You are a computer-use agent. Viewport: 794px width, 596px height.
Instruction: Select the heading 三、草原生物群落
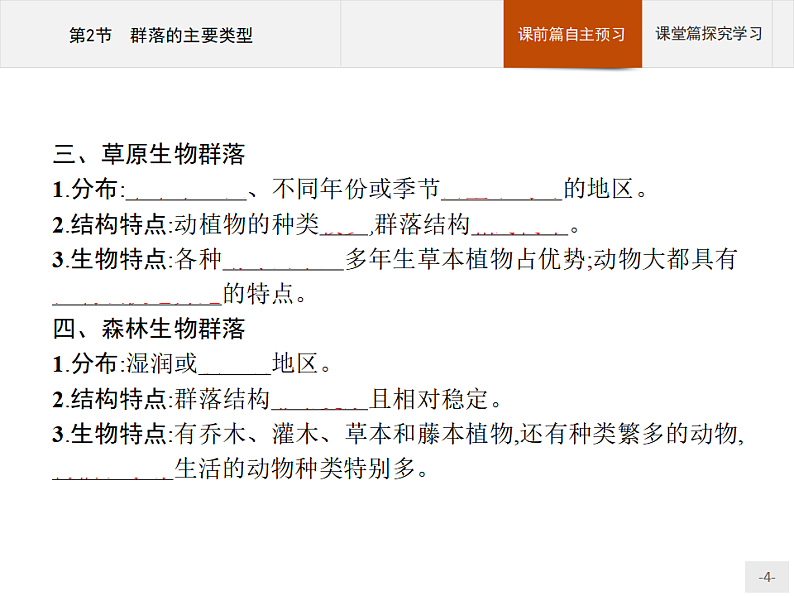(x=149, y=155)
